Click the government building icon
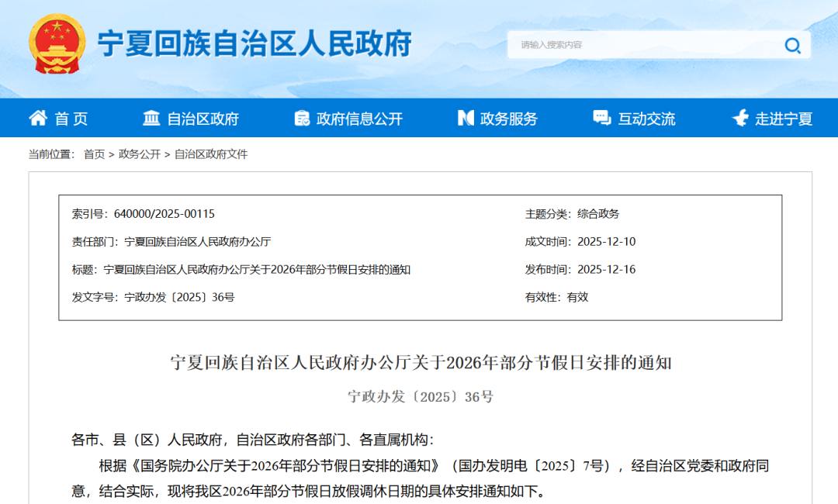The width and height of the screenshot is (838, 504). click(x=151, y=118)
